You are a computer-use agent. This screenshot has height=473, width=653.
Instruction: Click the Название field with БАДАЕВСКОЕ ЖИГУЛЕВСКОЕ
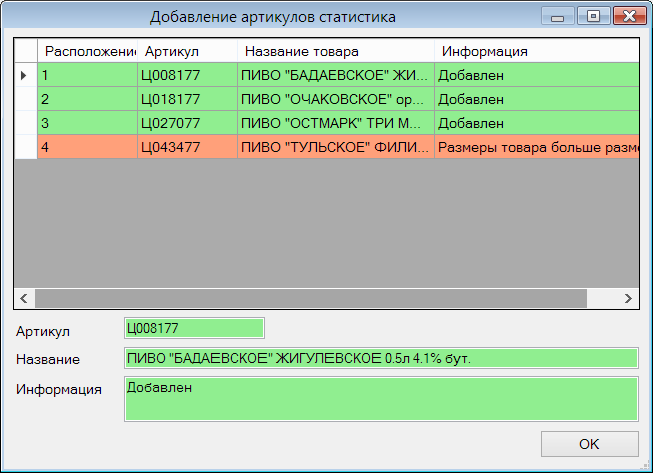(x=381, y=358)
